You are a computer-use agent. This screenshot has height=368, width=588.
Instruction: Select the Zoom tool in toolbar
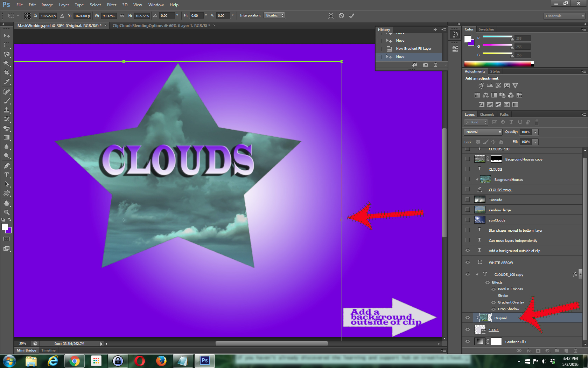click(7, 212)
